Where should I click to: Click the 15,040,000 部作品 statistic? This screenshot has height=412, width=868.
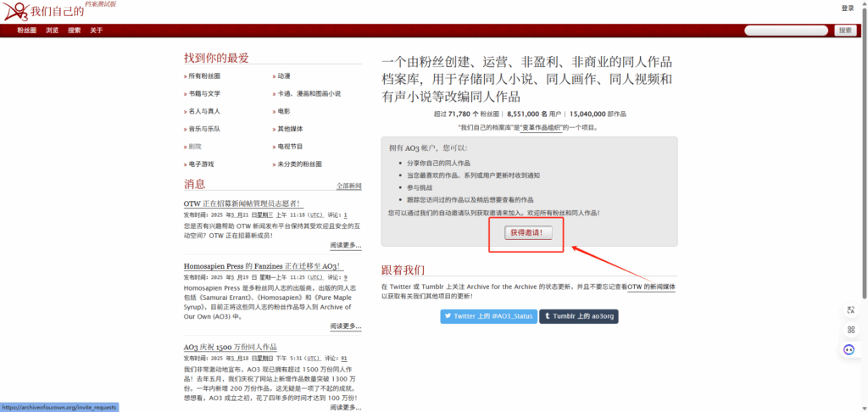tap(598, 114)
